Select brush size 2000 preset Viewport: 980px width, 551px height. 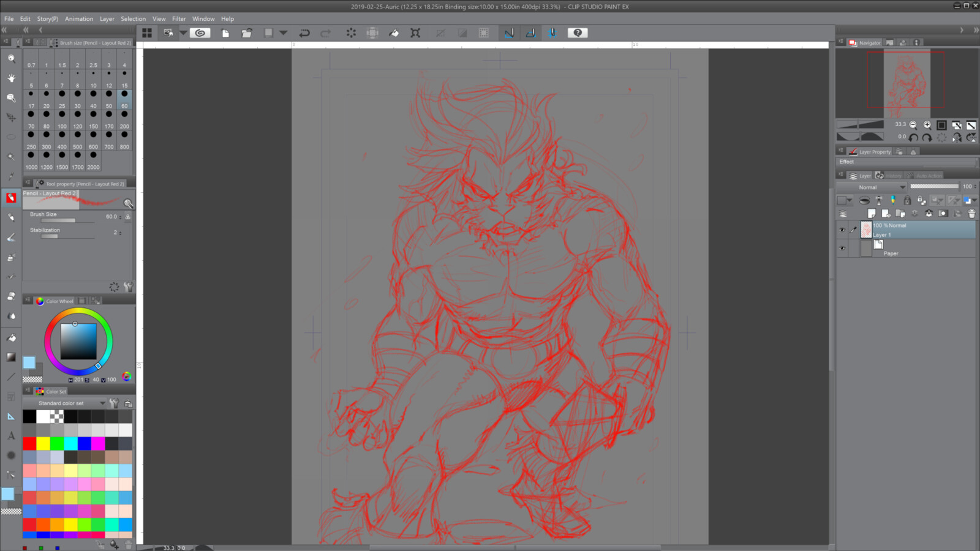point(93,160)
